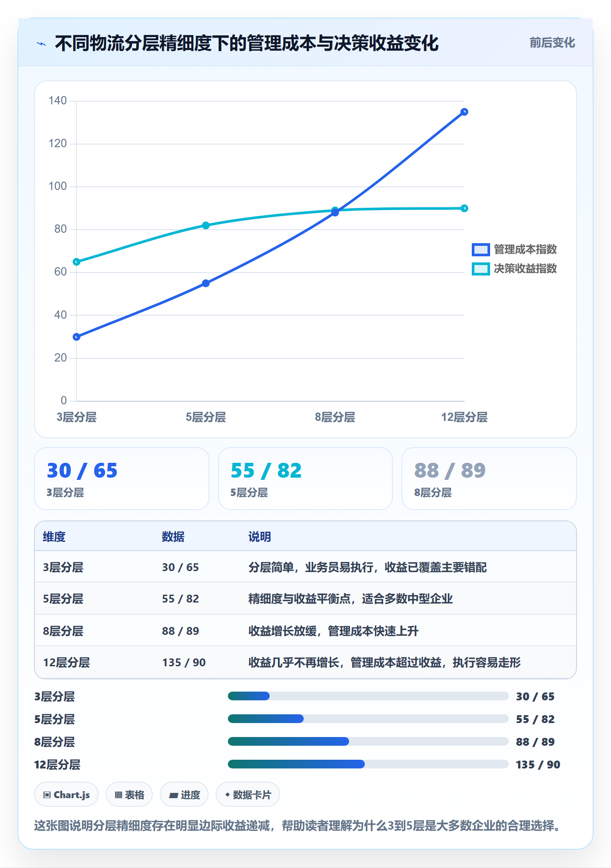Click the 8层分层 progress bar
Viewport: 611px width, 868px height.
pos(368,741)
